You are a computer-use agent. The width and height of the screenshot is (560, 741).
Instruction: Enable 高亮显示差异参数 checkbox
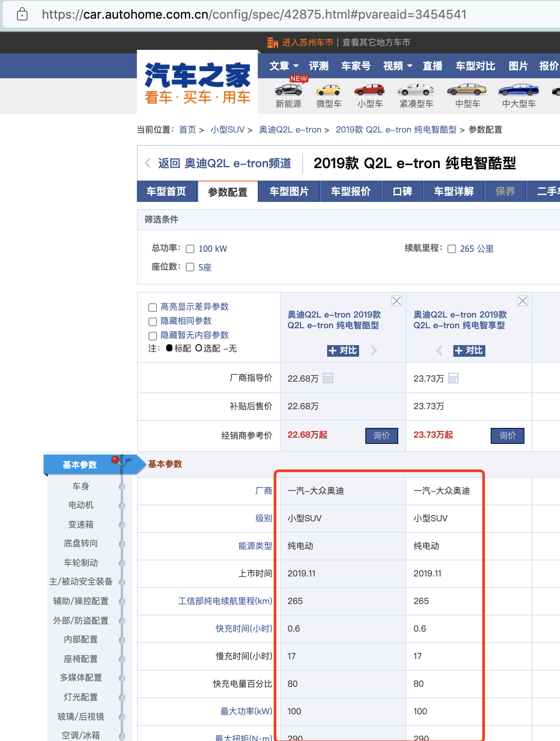(152, 307)
